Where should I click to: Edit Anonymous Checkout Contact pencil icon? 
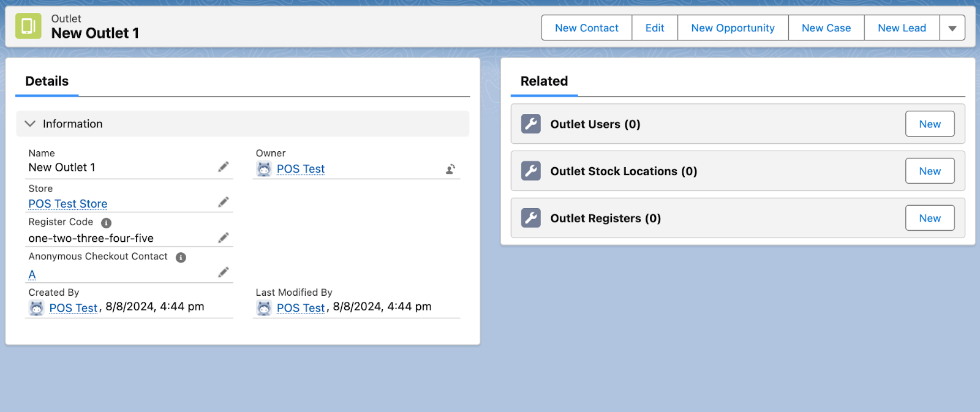(x=224, y=272)
